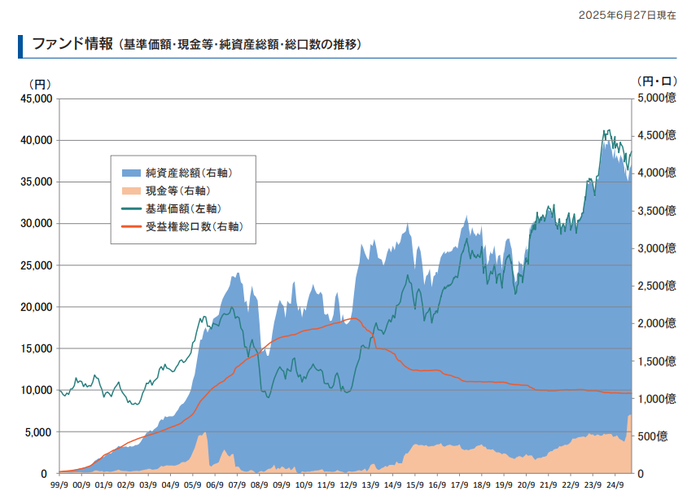Image resolution: width=700 pixels, height=504 pixels.
Task: Click the subtitle 基準価額・現金等・純資産総額・総口数の推移
Action: click(240, 45)
